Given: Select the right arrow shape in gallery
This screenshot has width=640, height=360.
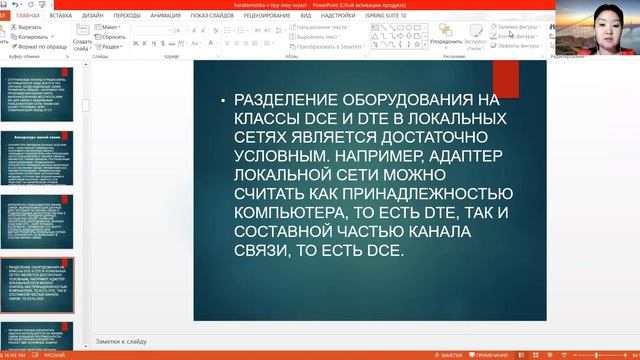Looking at the screenshot, I should coord(400,36).
